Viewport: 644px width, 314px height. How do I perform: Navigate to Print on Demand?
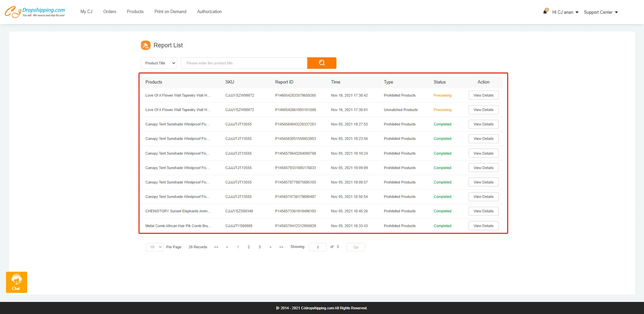coord(170,11)
